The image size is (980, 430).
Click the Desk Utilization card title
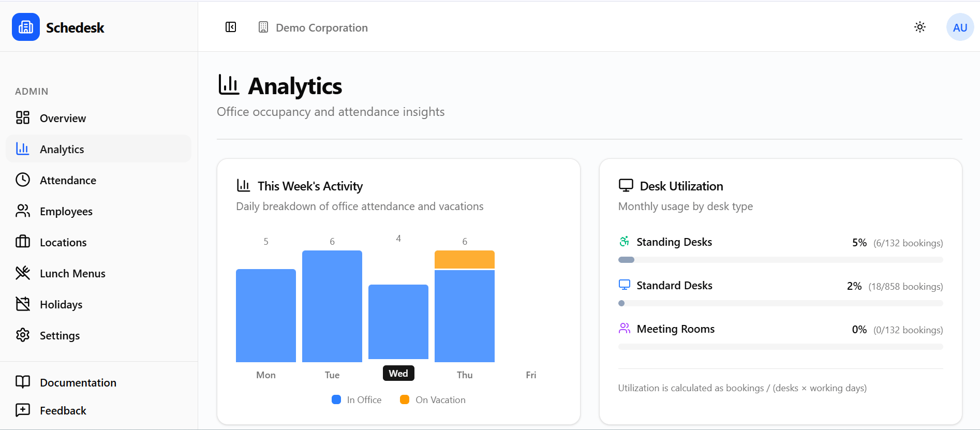(x=681, y=186)
